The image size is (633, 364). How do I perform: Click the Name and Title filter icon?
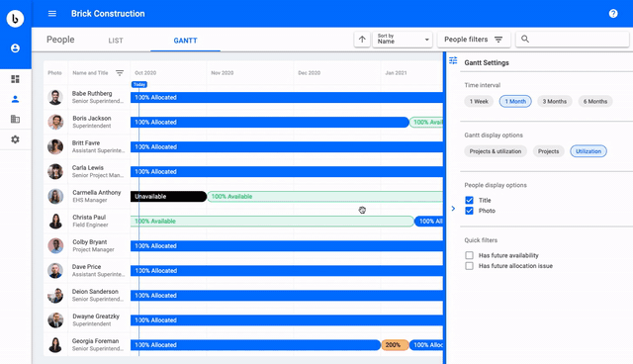pos(120,73)
